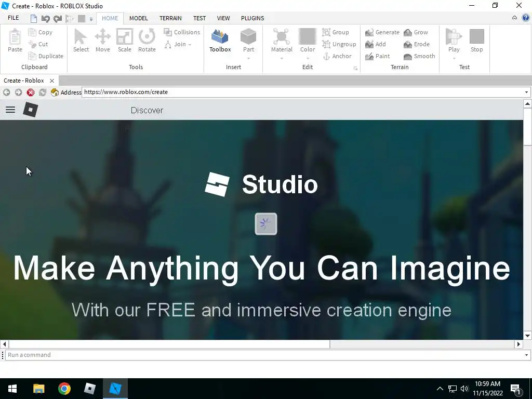Click the Roblox logo on the webpage
The width and height of the screenshot is (532, 399).
pos(30,110)
